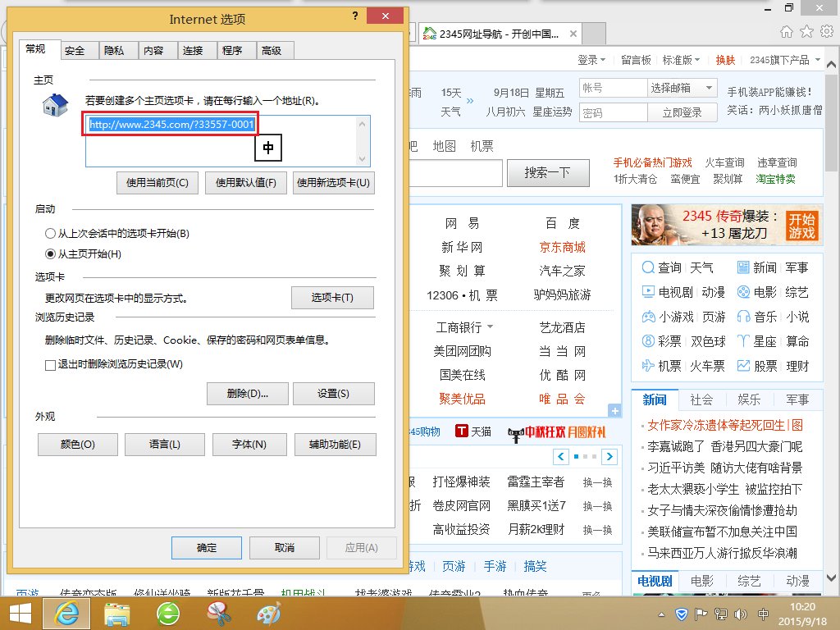Expand the 2345旗下产品 dropdown menu
The width and height of the screenshot is (840, 630).
tap(785, 60)
